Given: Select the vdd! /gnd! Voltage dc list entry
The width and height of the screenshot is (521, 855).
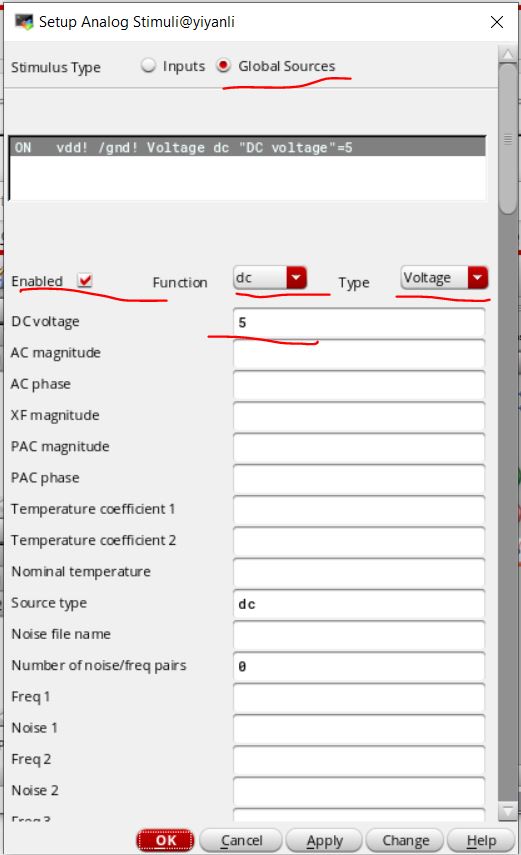Looking at the screenshot, I should point(247,148).
